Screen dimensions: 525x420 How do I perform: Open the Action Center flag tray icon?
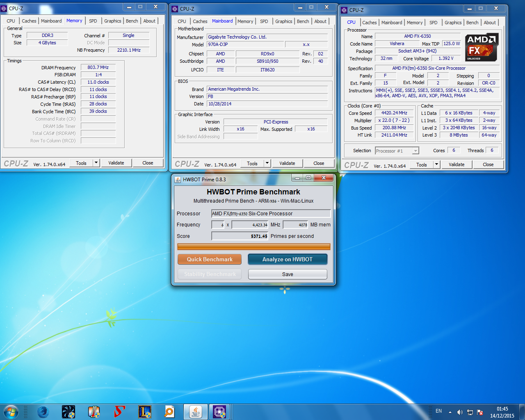(x=480, y=412)
